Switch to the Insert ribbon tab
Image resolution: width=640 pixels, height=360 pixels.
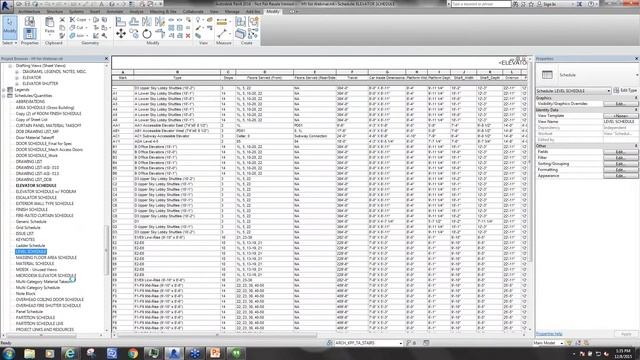click(95, 11)
